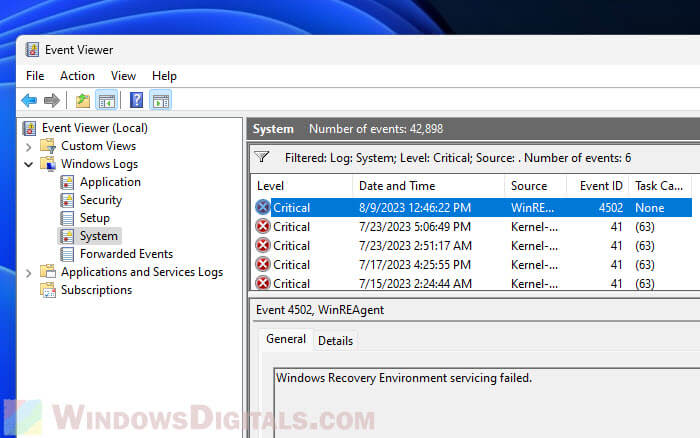Open the Action menu

click(77, 76)
